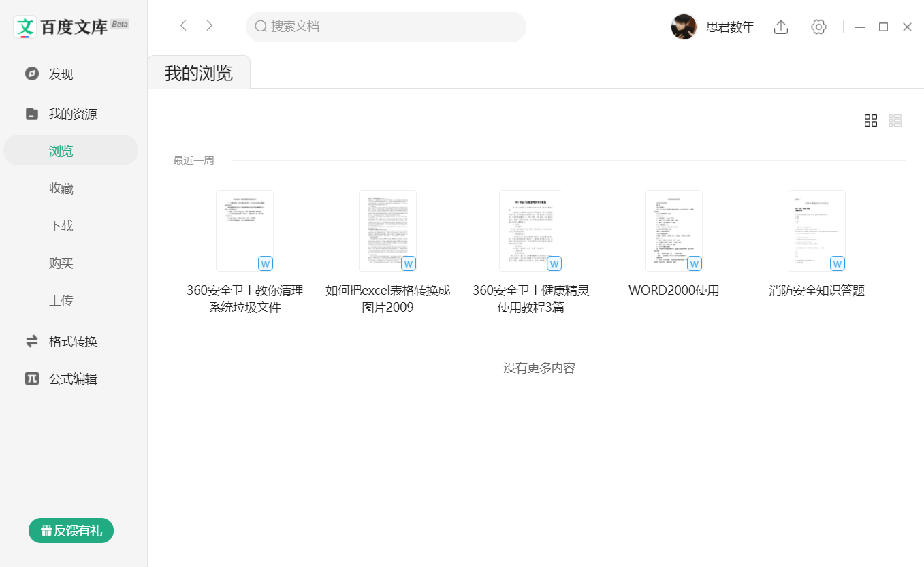Close the Baidu Wenku window
The width and height of the screenshot is (924, 567).
click(x=907, y=27)
